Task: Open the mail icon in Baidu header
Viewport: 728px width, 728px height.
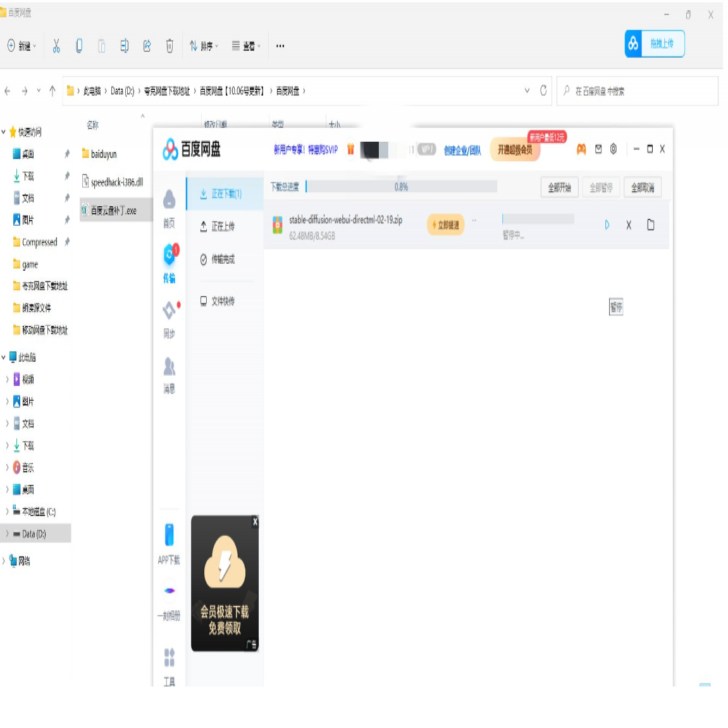Action: click(598, 149)
